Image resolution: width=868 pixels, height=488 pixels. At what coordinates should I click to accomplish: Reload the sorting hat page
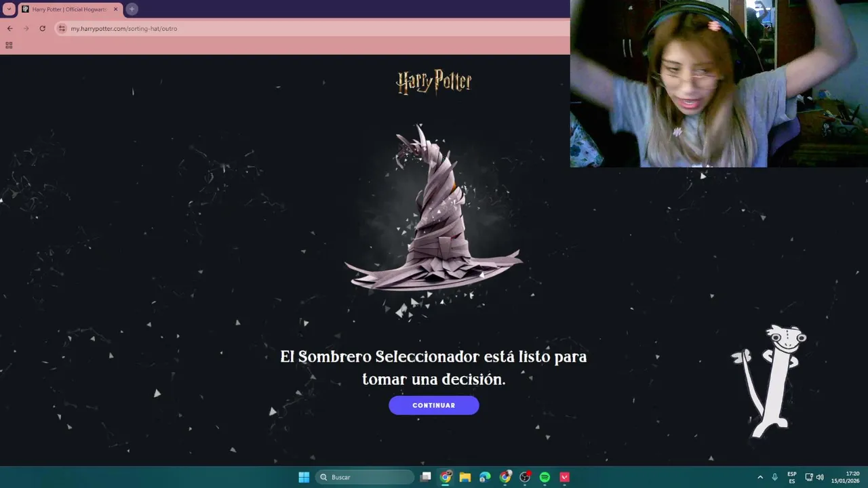[x=43, y=28]
